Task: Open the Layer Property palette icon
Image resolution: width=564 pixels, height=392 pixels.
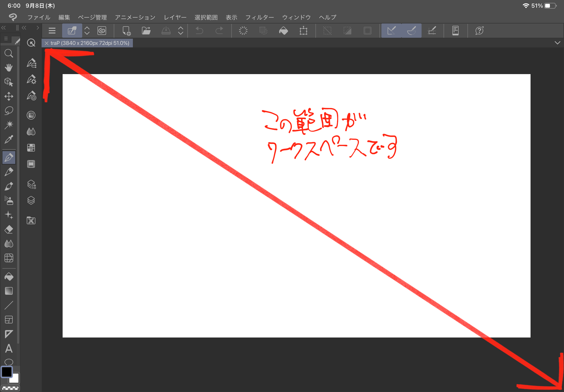Action: tap(31, 185)
